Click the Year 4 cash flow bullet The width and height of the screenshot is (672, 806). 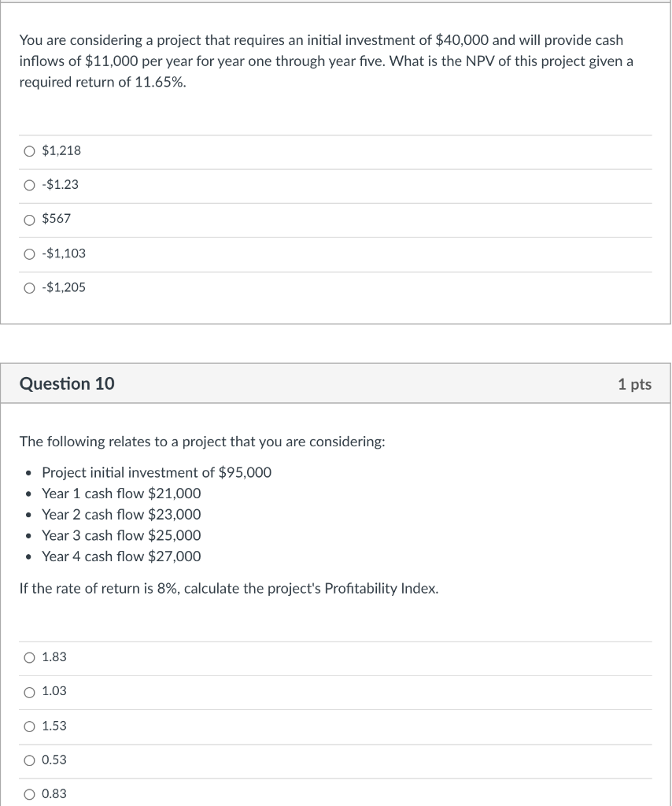coord(124,556)
